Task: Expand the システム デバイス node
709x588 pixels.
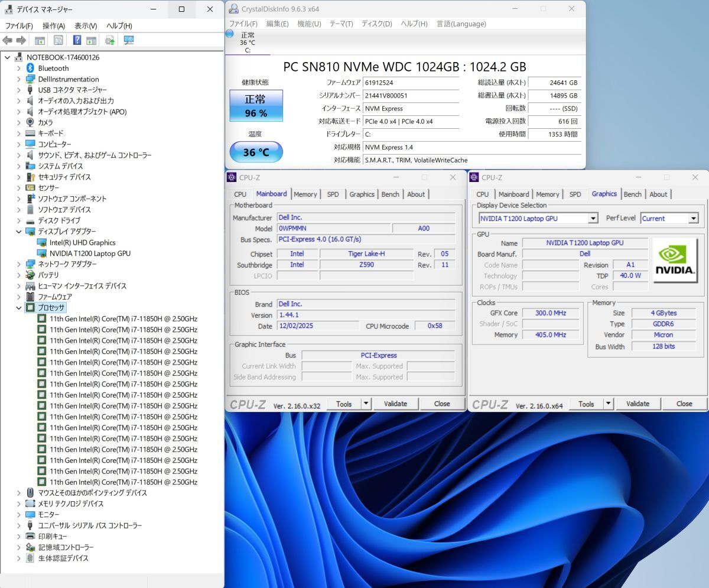Action: pyautogui.click(x=18, y=166)
